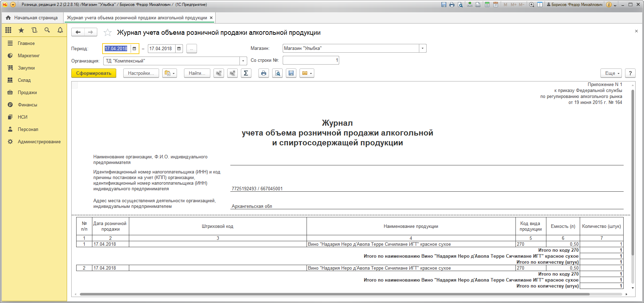Screen dimensions: 644x303
Task: Open calendar for the period start date
Action: tap(134, 48)
